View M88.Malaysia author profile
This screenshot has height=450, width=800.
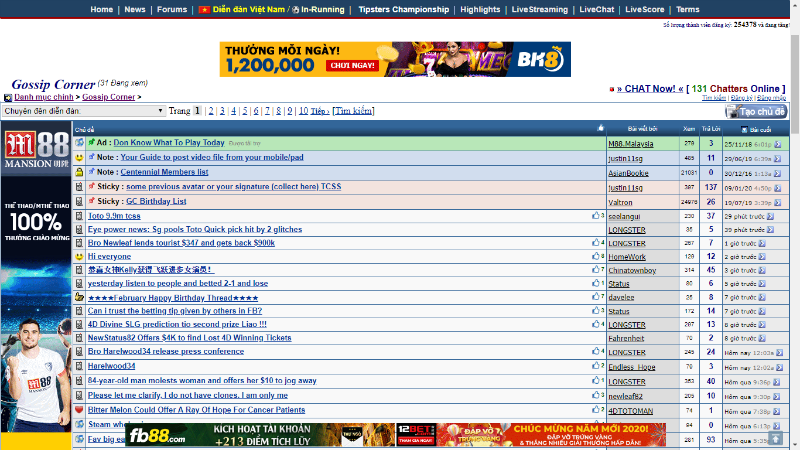631,144
